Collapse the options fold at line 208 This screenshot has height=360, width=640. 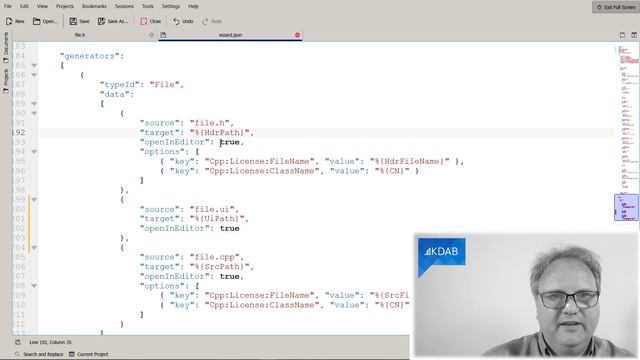(34, 286)
